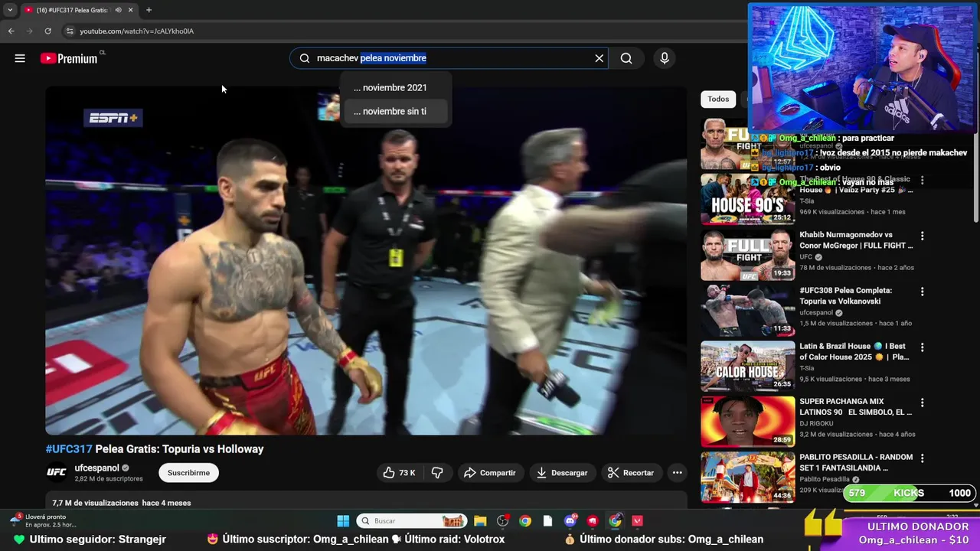This screenshot has width=980, height=551.
Task: Open options menu for #UFC308 video
Action: [x=923, y=292]
